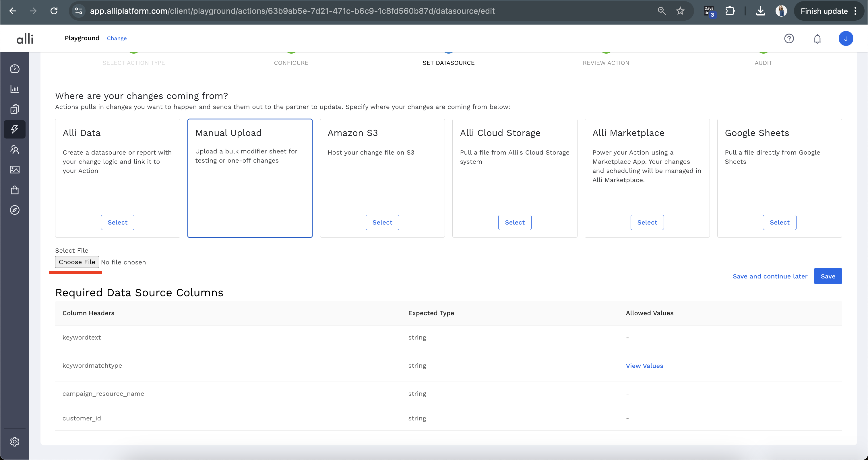Screen dimensions: 868x460
Task: Click the clipboard checklist sidebar icon
Action: (x=14, y=109)
